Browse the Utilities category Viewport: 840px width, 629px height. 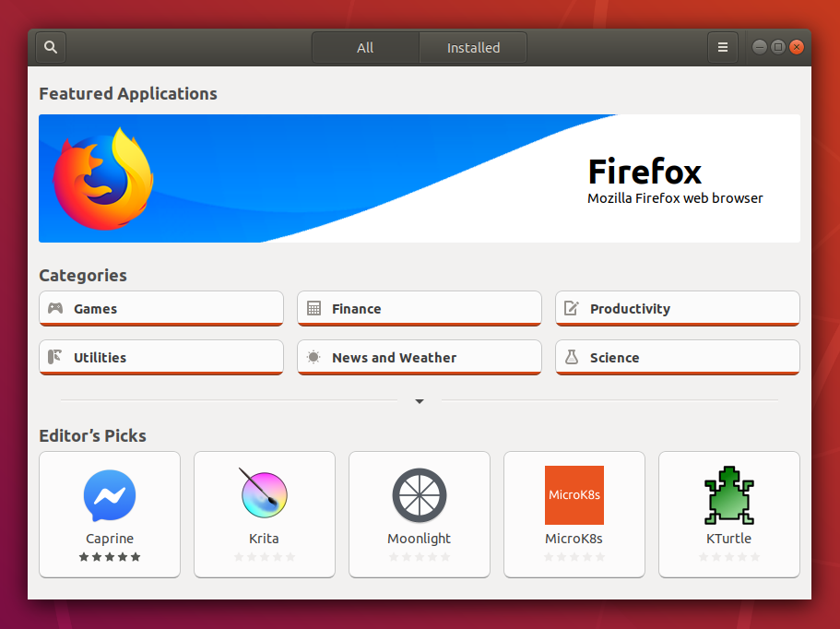coord(161,358)
